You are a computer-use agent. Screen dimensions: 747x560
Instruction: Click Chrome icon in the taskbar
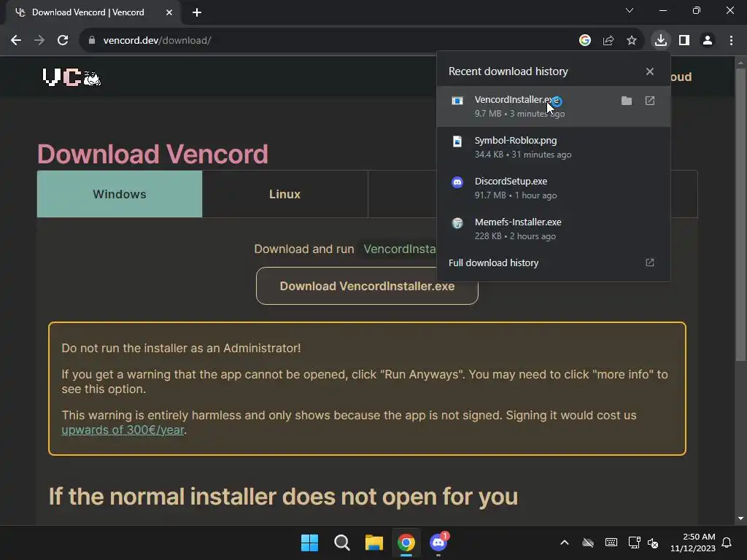pos(406,542)
